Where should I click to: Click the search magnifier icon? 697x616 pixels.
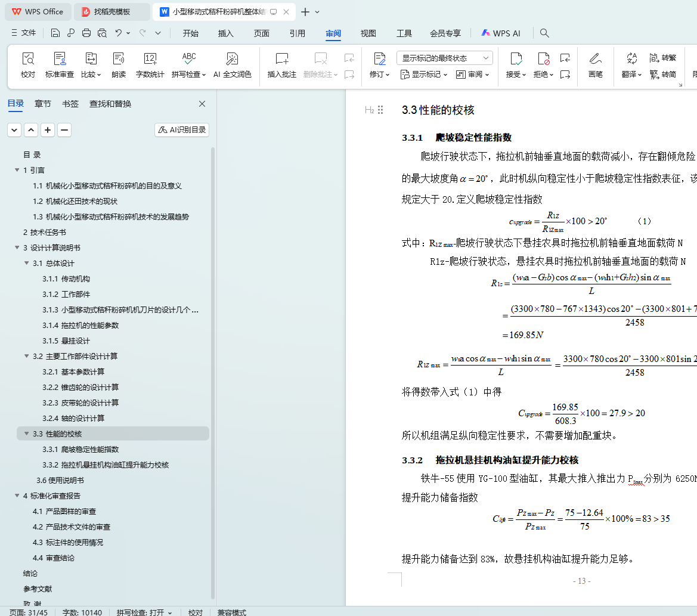[x=544, y=33]
